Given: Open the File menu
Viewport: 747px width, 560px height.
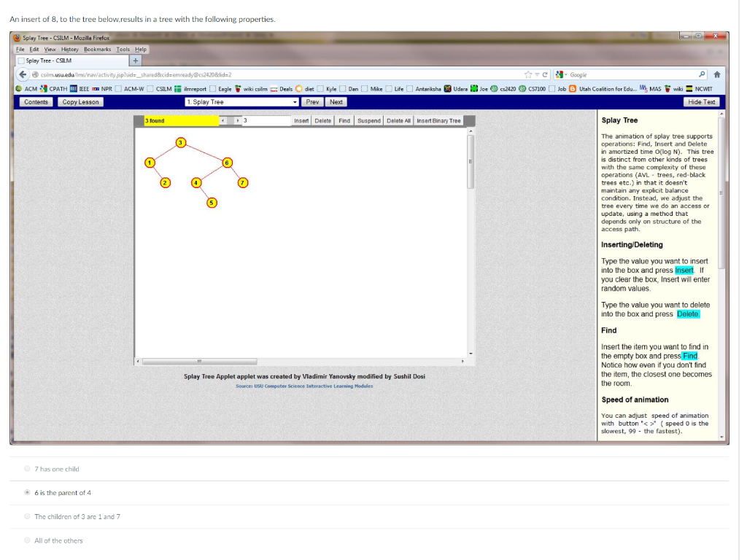Looking at the screenshot, I should [x=20, y=49].
